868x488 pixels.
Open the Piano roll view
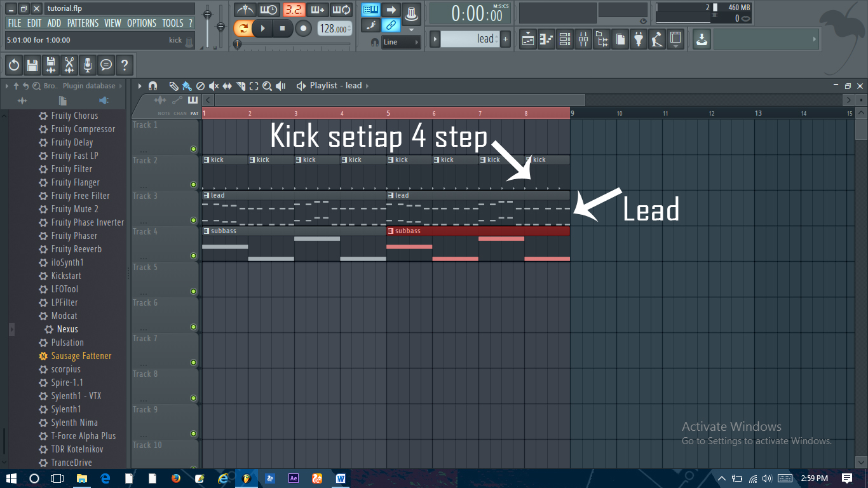pos(546,39)
